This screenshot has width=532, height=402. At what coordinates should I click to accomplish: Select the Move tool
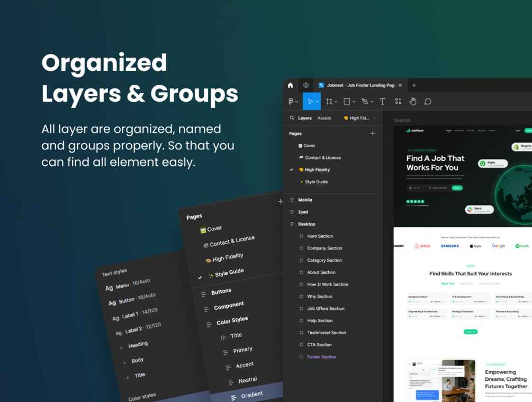(x=310, y=101)
